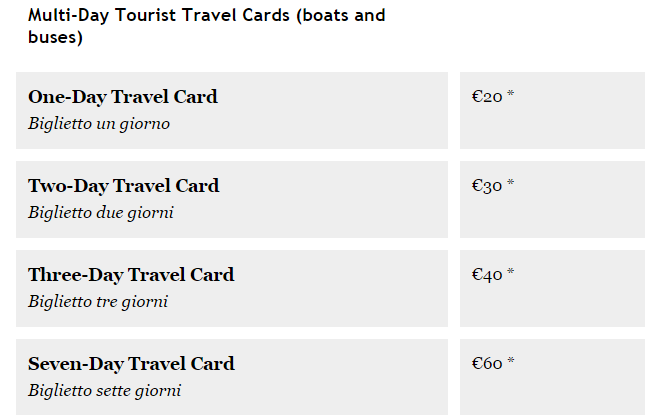656x415 pixels.
Task: Click the empty area of the One-Day row
Action: [335, 110]
